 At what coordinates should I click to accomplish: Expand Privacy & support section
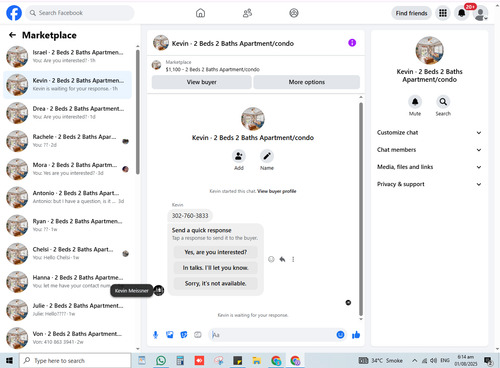pos(429,184)
